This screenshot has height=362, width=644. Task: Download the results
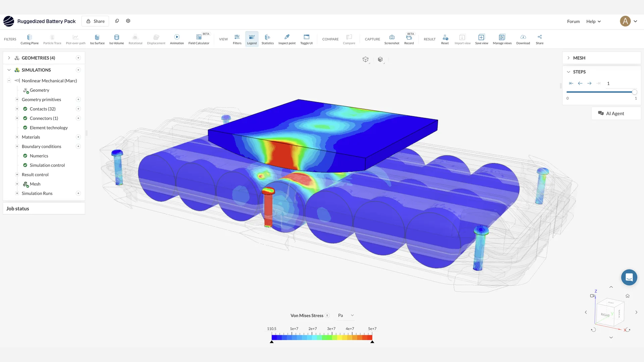(x=523, y=39)
